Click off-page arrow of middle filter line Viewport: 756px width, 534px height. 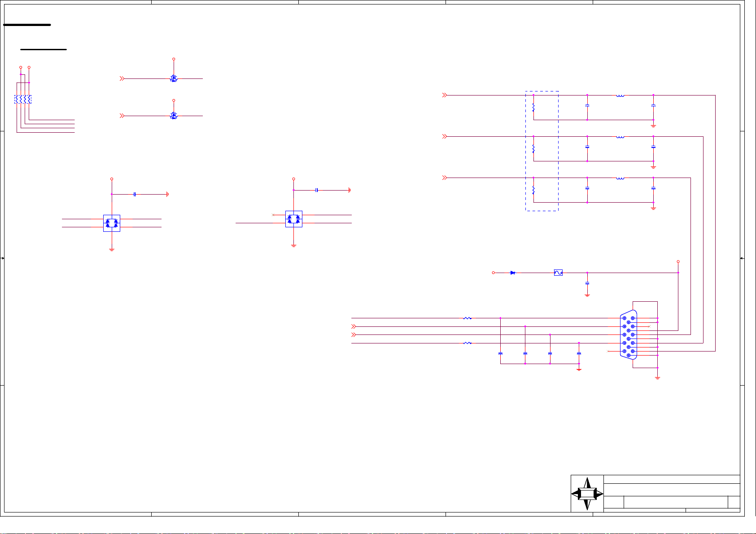tap(445, 136)
